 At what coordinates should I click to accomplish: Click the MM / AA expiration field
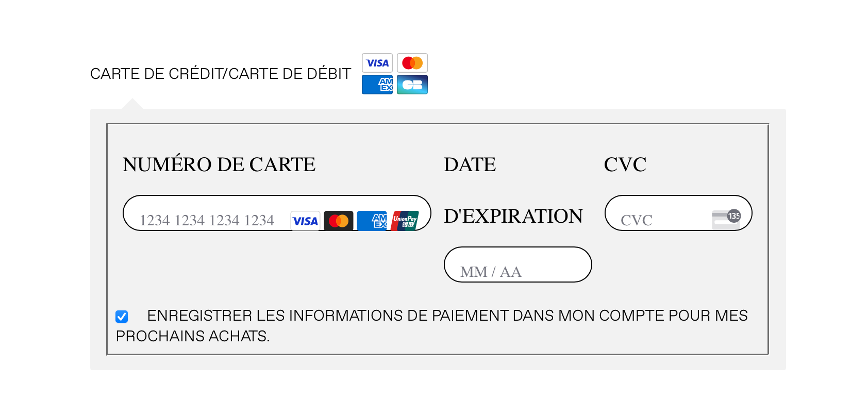point(517,264)
